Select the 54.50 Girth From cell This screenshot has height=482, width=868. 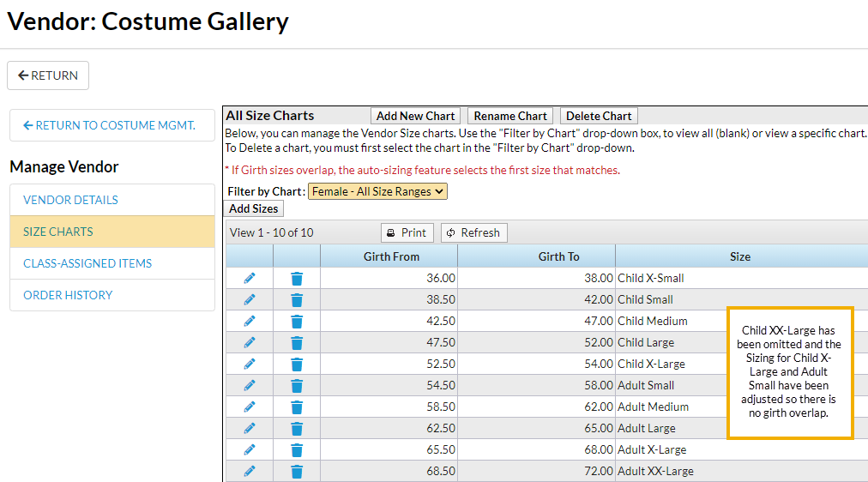pyautogui.click(x=389, y=385)
